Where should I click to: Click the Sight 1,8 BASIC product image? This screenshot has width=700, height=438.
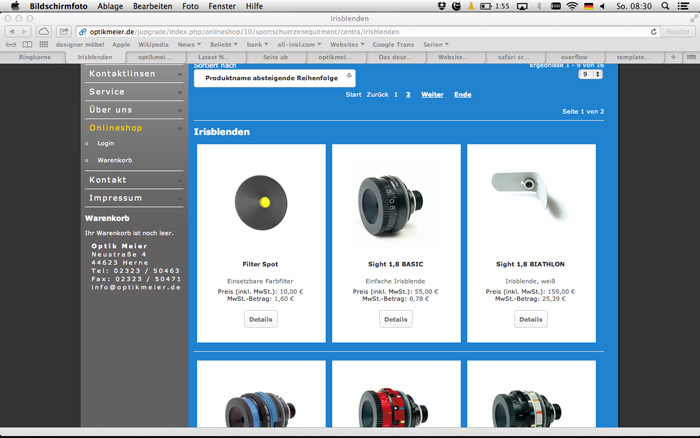396,194
